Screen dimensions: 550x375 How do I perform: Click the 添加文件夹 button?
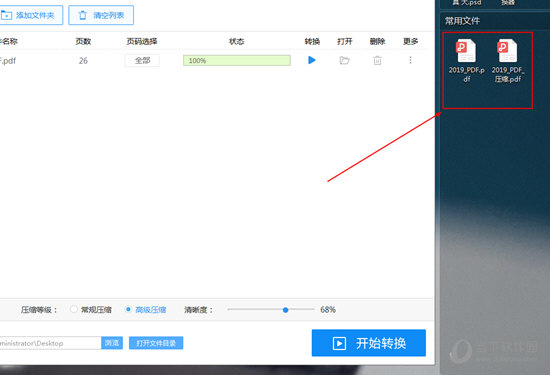coord(31,15)
